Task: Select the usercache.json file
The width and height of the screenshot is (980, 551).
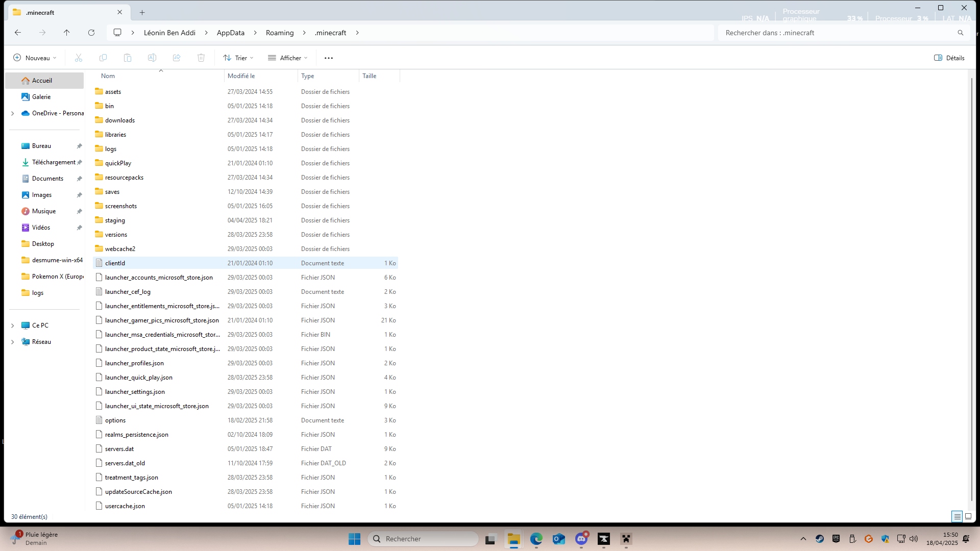Action: 246,506
